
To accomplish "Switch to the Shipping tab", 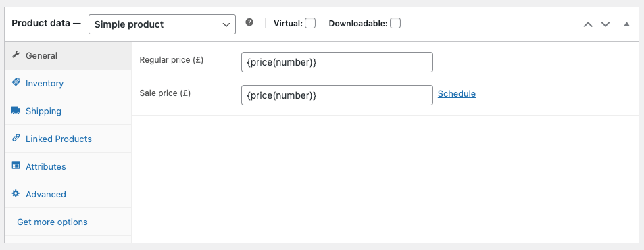I will click(x=68, y=111).
